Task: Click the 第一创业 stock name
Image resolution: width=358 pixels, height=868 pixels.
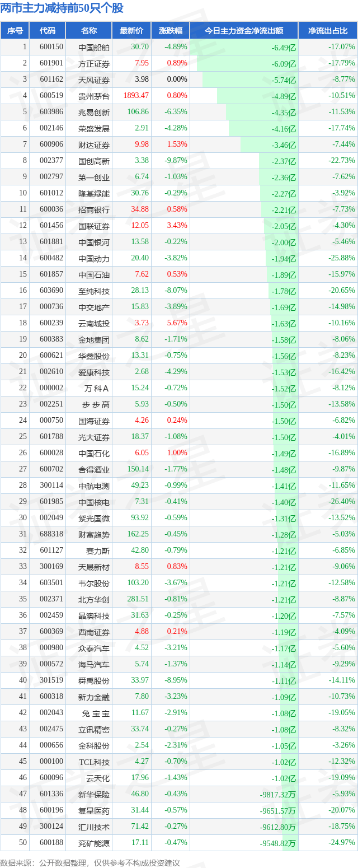Action: (94, 177)
